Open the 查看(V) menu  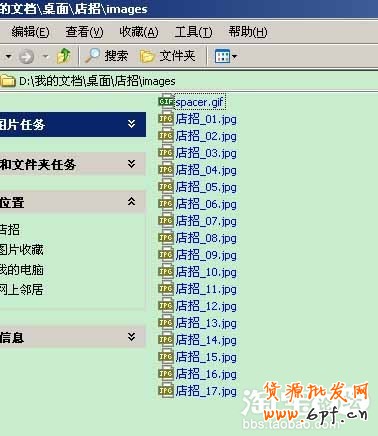pos(84,32)
